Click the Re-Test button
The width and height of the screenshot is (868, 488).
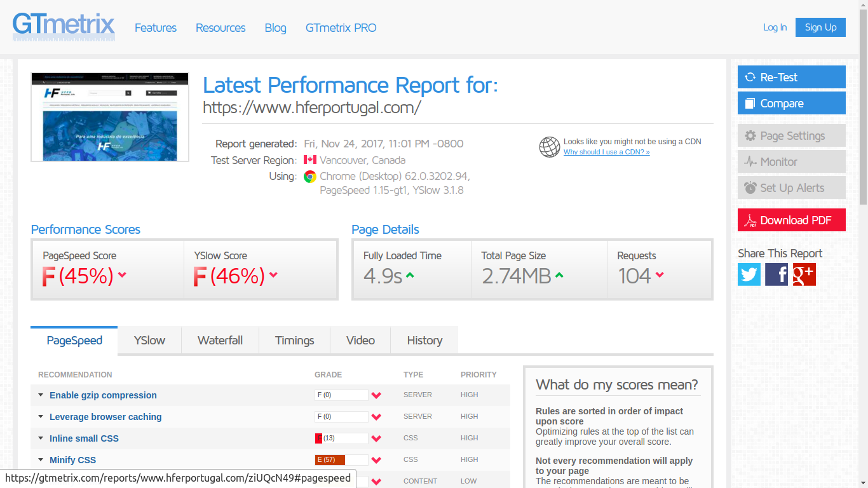click(x=791, y=77)
